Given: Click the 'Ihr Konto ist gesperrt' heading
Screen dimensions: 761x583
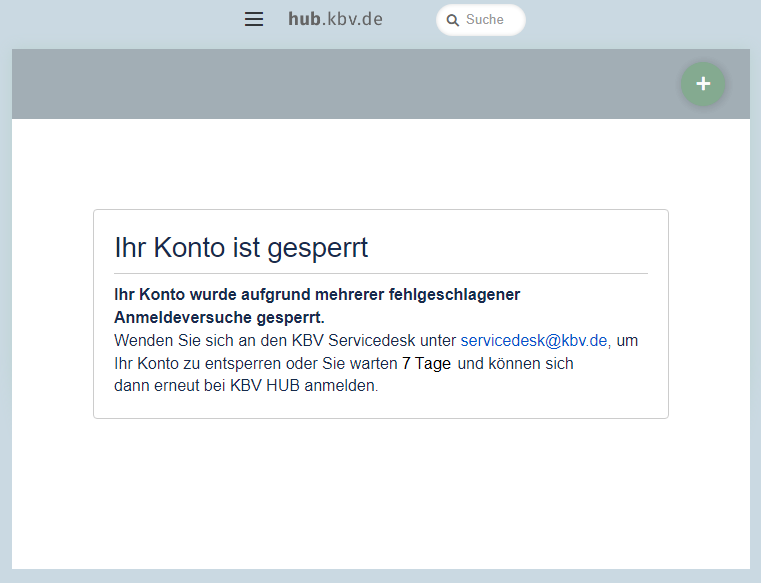Looking at the screenshot, I should pos(241,247).
